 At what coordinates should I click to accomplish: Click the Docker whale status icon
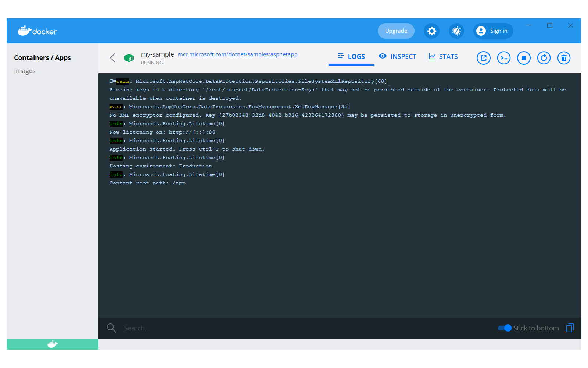pos(53,344)
